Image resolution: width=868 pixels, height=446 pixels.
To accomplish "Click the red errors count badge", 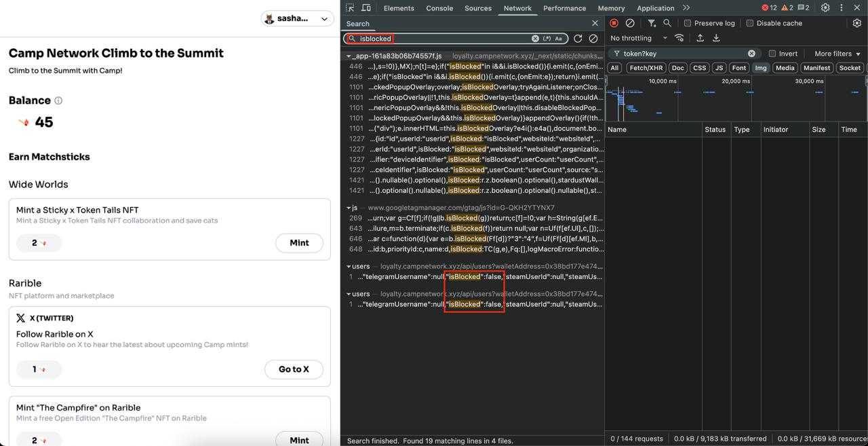I will (769, 8).
